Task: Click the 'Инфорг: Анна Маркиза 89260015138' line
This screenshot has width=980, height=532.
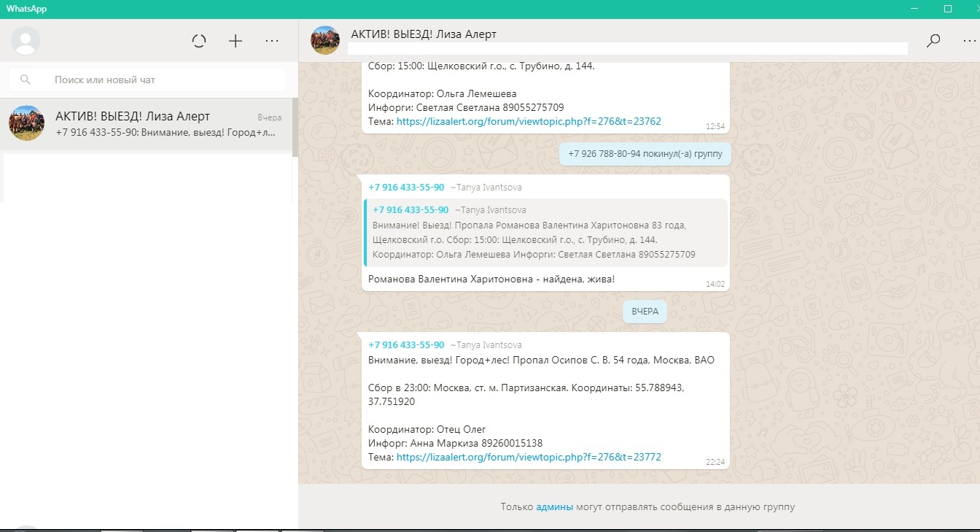Action: [455, 444]
